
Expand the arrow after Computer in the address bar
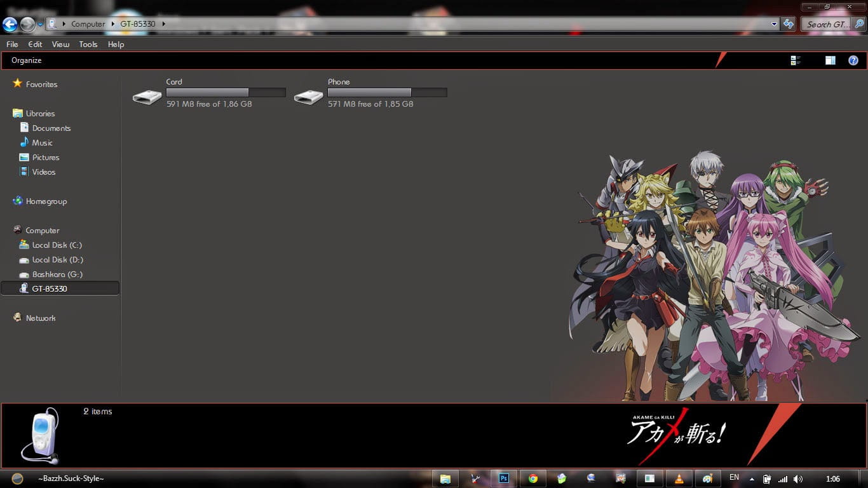tap(113, 24)
